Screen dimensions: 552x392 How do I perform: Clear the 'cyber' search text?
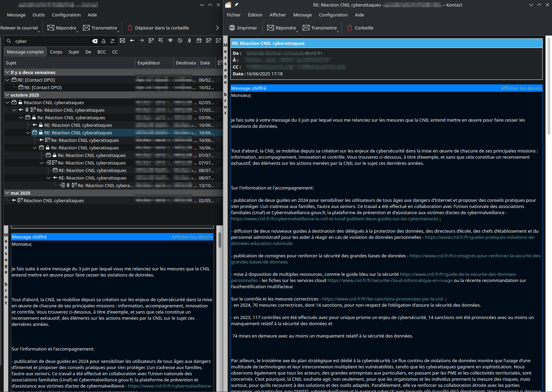(95, 41)
